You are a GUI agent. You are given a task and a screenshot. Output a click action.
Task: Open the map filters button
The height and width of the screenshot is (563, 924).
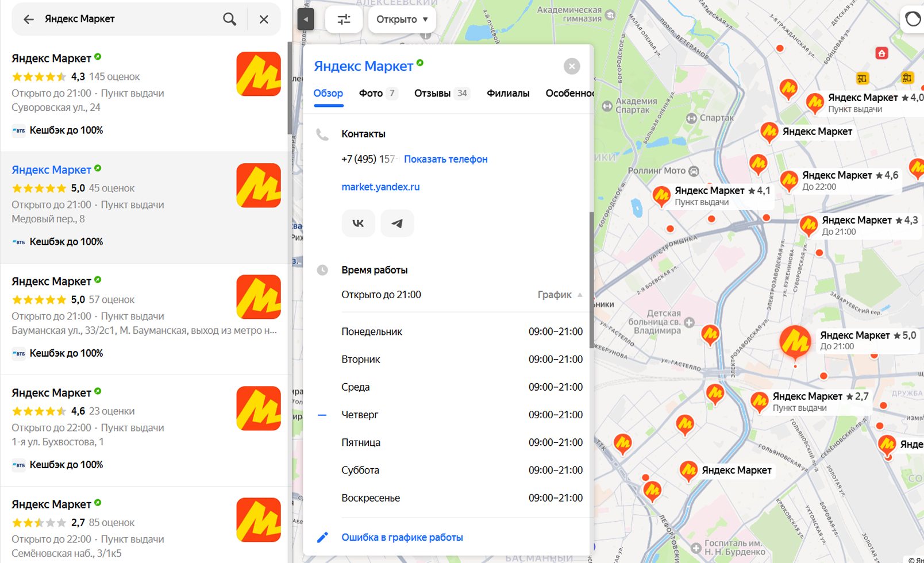(344, 20)
